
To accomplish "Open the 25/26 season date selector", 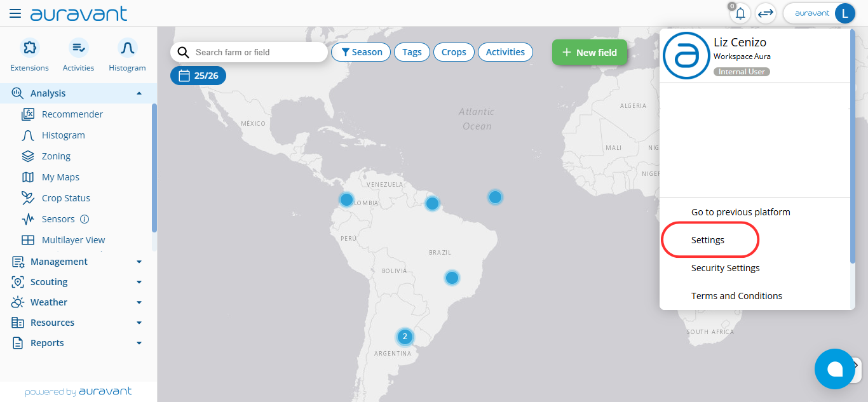I will tap(198, 76).
